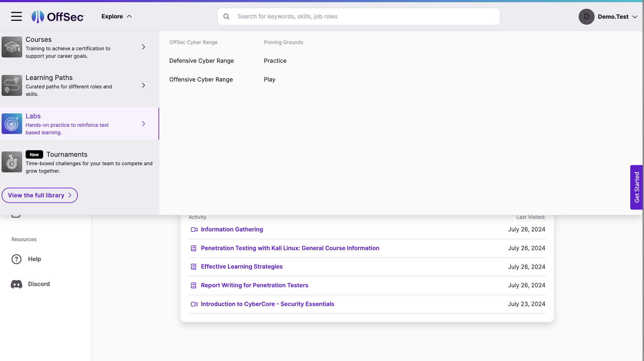Open the hamburger navigation menu
The width and height of the screenshot is (644, 361).
click(x=16, y=16)
